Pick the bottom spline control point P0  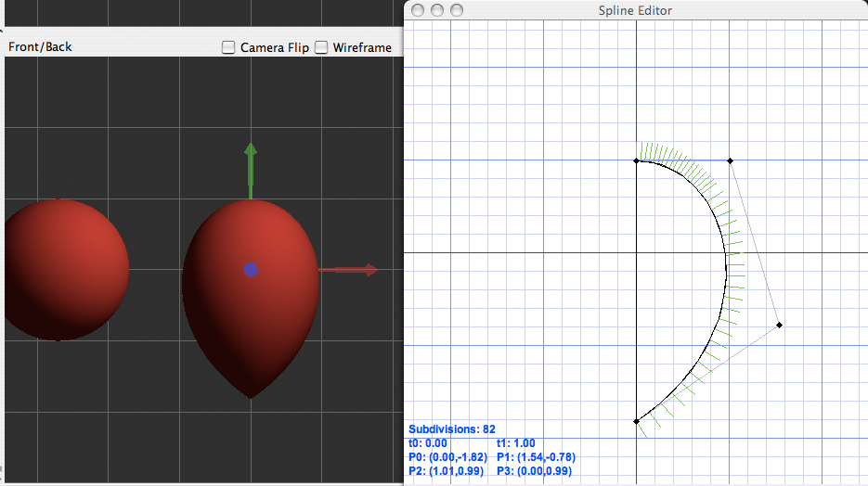tap(636, 422)
